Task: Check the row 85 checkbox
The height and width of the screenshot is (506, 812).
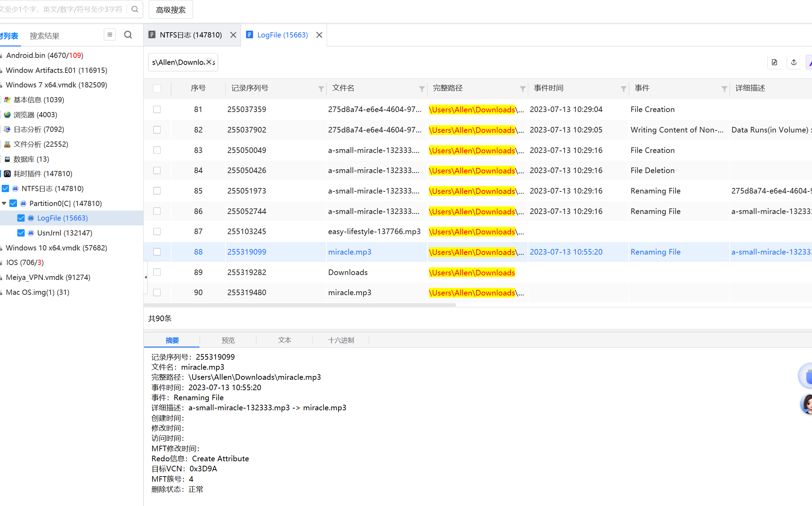Action: pos(157,191)
